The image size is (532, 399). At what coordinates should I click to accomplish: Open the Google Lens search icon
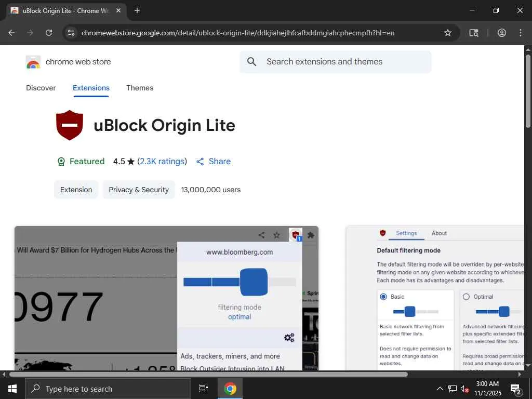click(474, 33)
